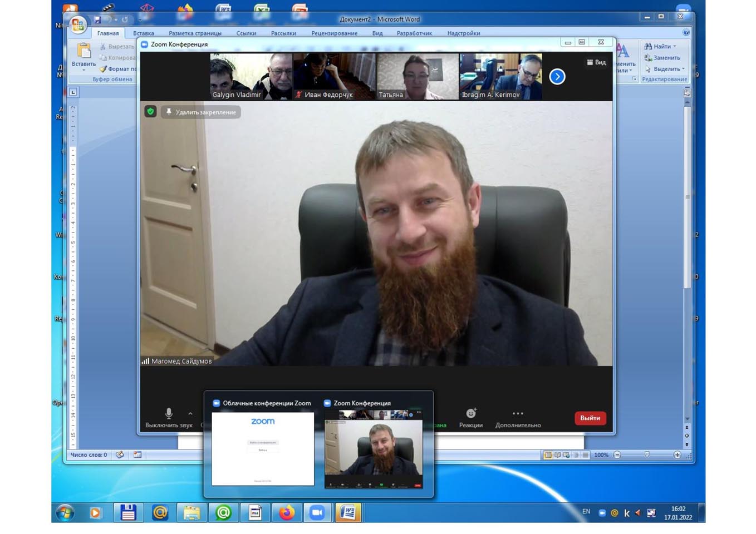Viewport: 756px width, 534px height.
Task: Click the plus zoom-in button in Word
Action: tap(677, 455)
